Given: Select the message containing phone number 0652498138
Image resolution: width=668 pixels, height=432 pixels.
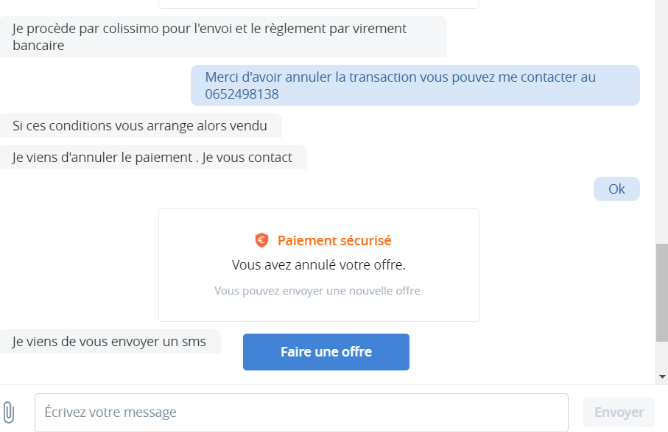Looking at the screenshot, I should pos(415,86).
